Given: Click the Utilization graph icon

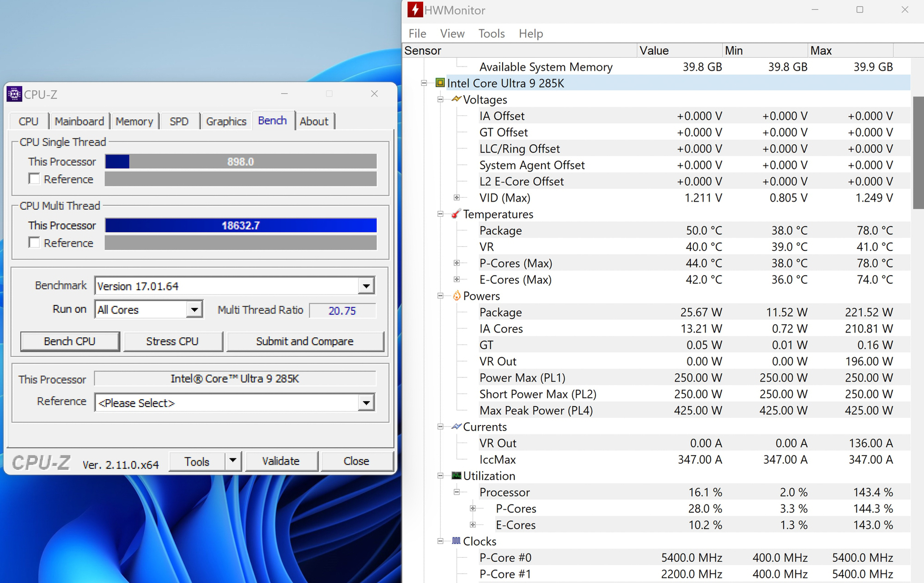Looking at the screenshot, I should [456, 475].
